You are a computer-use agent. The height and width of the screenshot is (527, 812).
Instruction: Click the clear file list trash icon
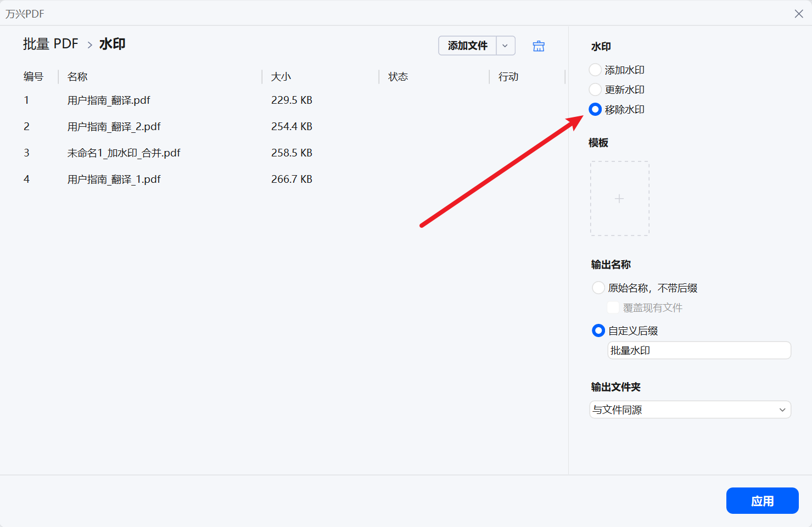pyautogui.click(x=539, y=46)
